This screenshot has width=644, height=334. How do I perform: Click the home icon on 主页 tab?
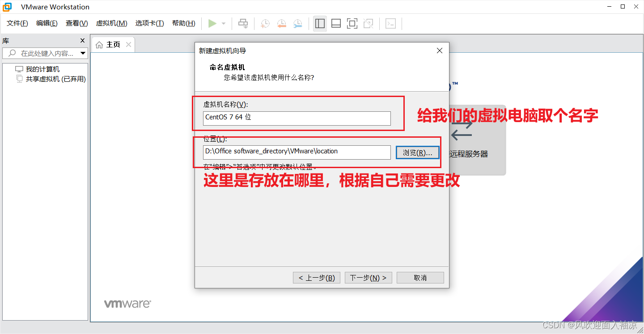point(99,45)
